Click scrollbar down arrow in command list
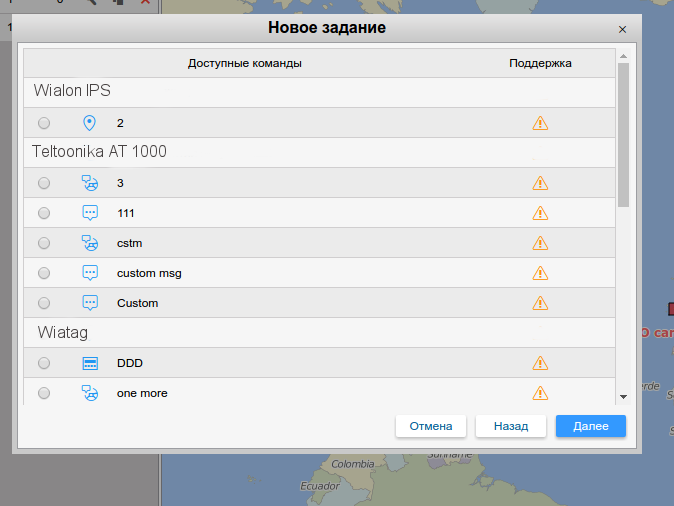Image resolution: width=674 pixels, height=506 pixels. [x=623, y=397]
